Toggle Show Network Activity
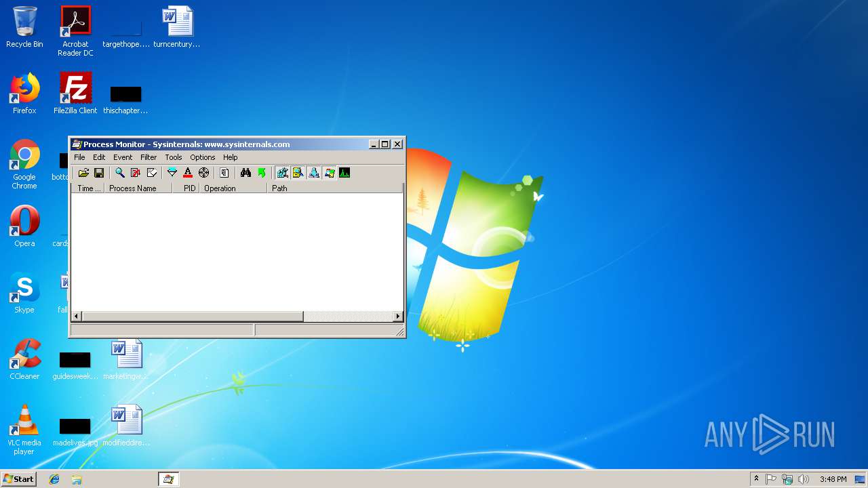Viewport: 868px width, 488px height. [x=313, y=173]
